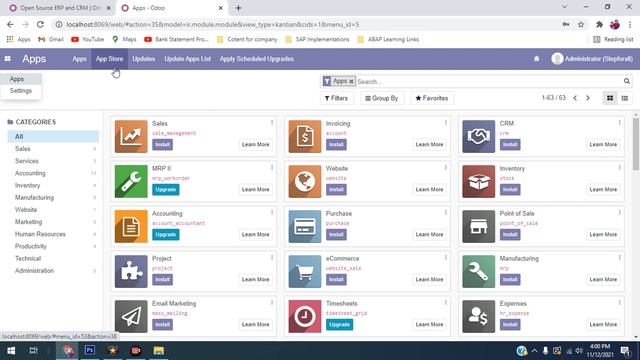Open the CRM card options menu
Screen dimensions: 640x360
tap(619, 122)
